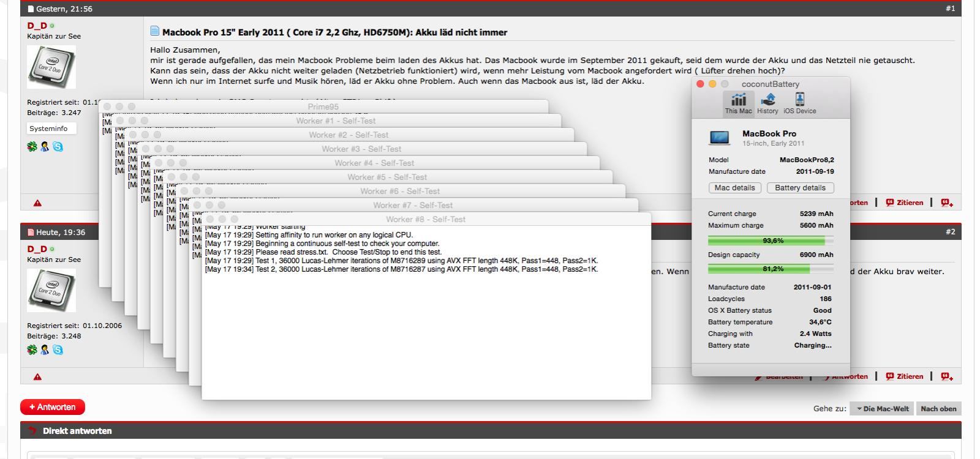Click the log line starting 'Test 2, 36000 Lucas-Lehmer'
The height and width of the screenshot is (459, 980).
coord(401,269)
